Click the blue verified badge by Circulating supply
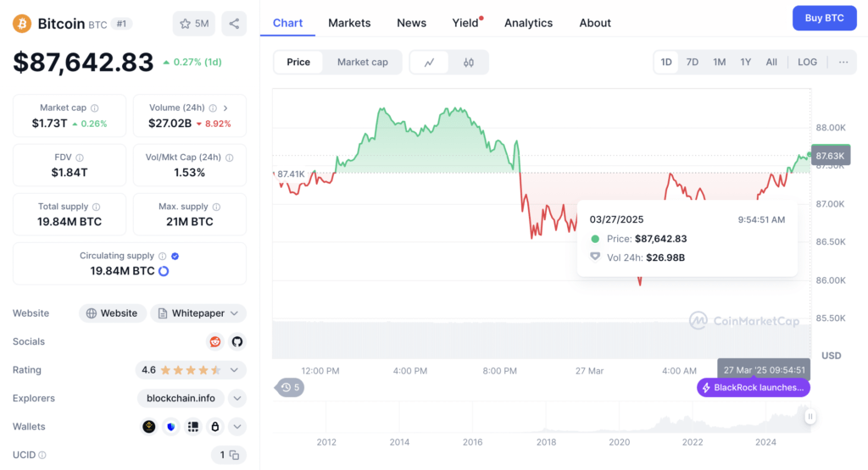The height and width of the screenshot is (470, 868). click(x=175, y=256)
